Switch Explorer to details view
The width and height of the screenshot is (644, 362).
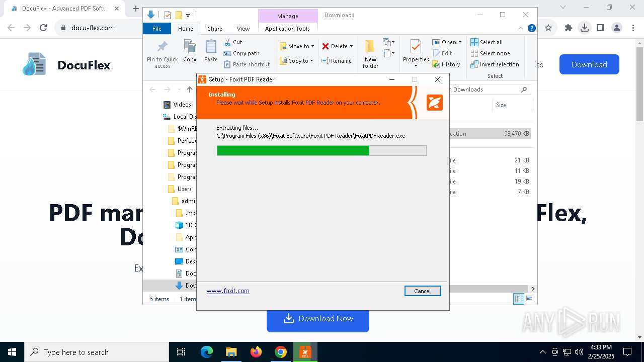[x=519, y=299]
